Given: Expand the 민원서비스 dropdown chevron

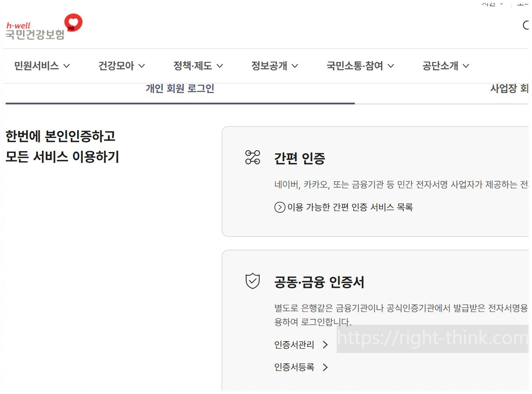Looking at the screenshot, I should 67,66.
